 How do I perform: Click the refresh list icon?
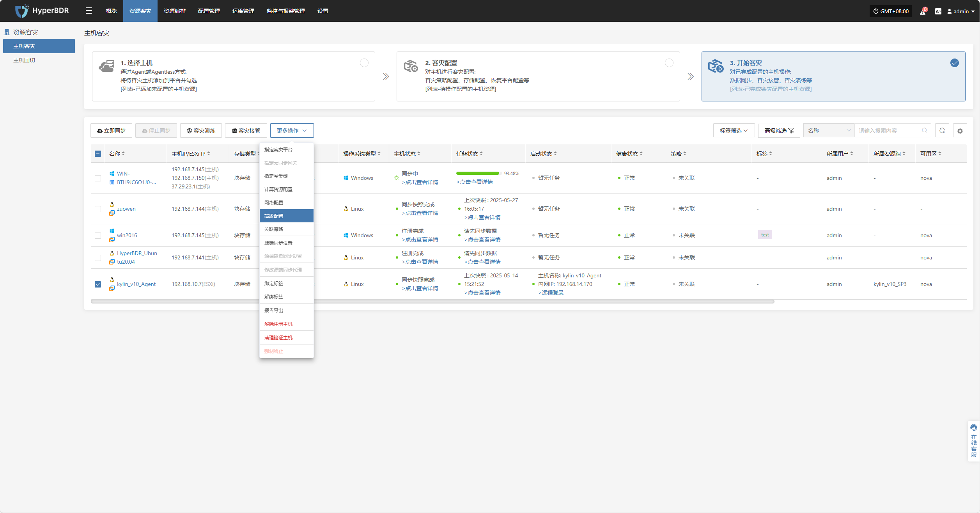tap(942, 130)
